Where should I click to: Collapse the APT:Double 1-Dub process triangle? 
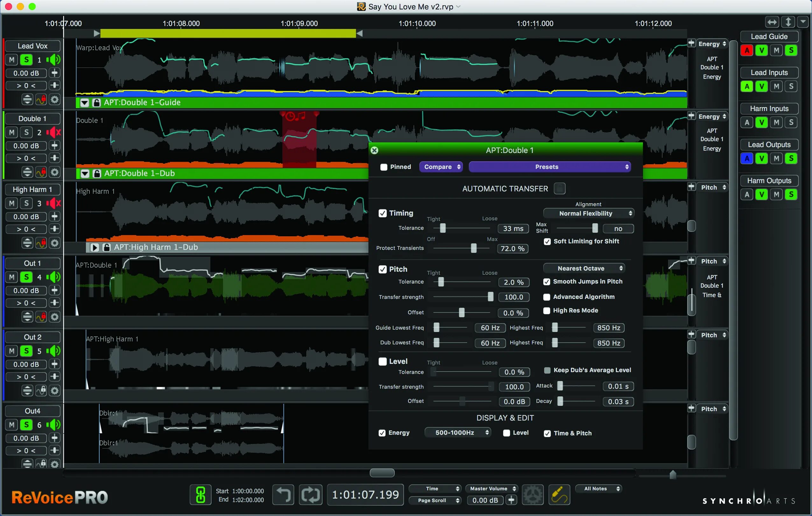click(85, 174)
